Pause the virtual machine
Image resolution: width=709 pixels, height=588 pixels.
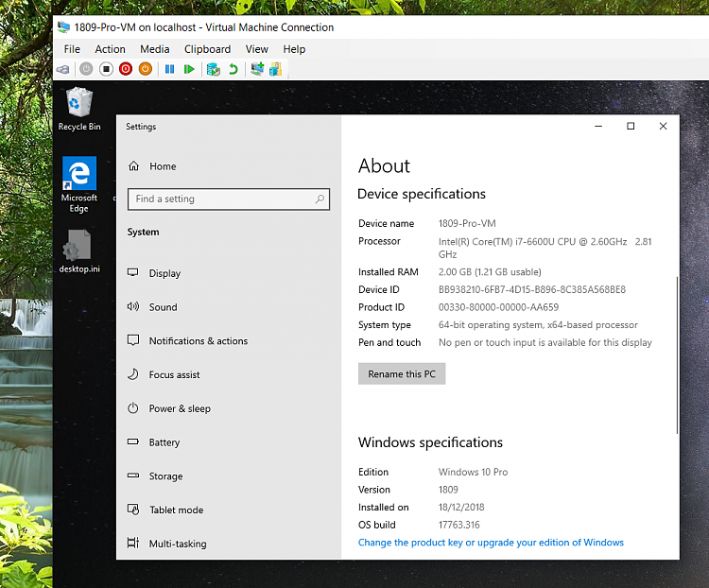pyautogui.click(x=169, y=69)
